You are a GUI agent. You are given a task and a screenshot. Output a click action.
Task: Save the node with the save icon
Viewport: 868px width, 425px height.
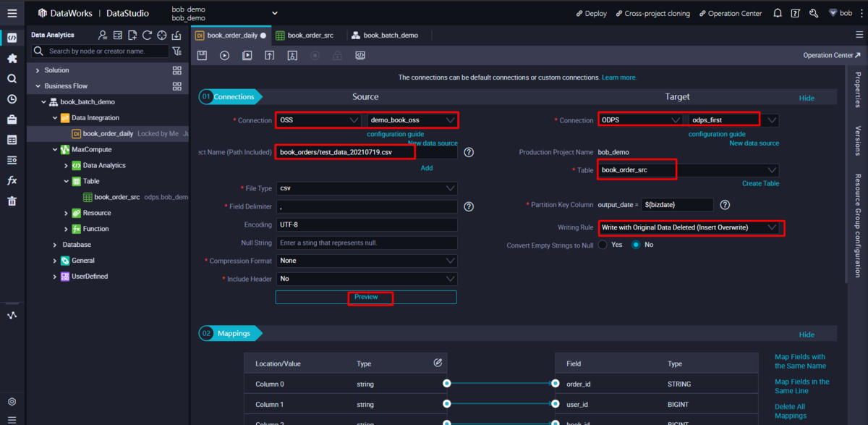click(x=202, y=55)
